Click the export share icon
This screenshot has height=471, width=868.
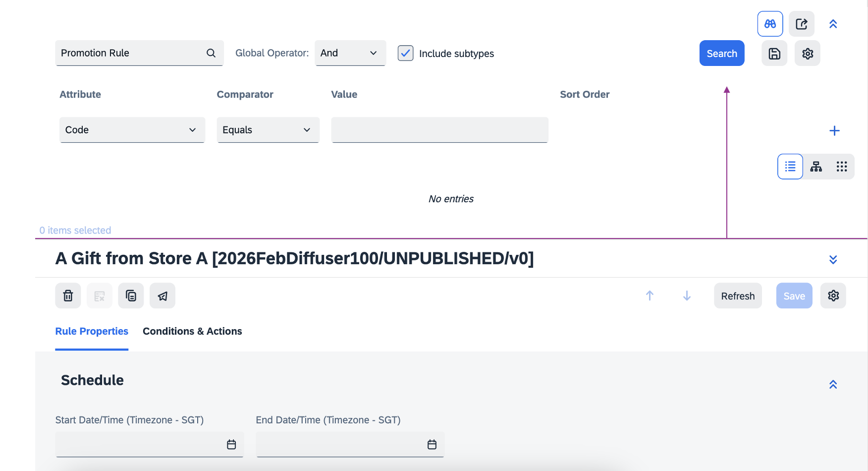click(801, 24)
